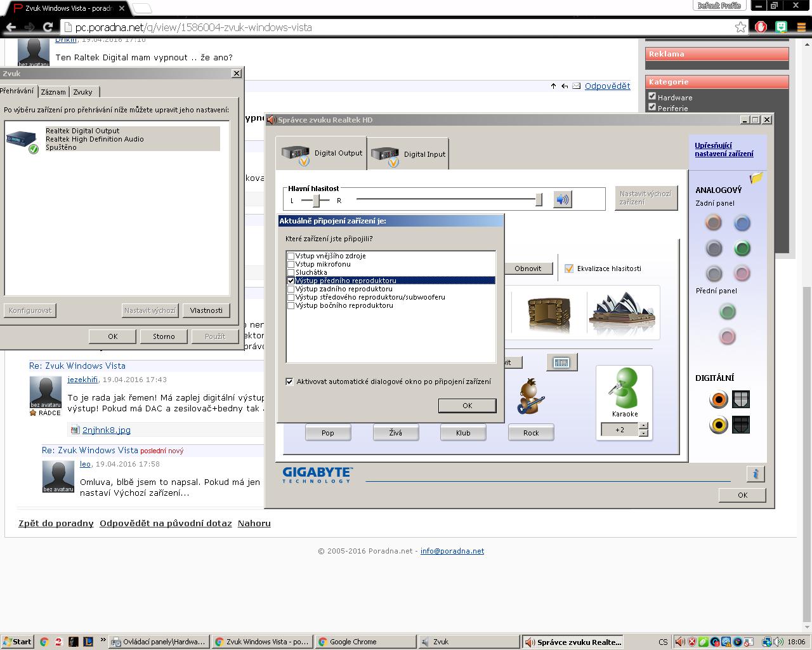The width and height of the screenshot is (812, 650).
Task: Select the green front panel jack
Action: pyautogui.click(x=727, y=311)
